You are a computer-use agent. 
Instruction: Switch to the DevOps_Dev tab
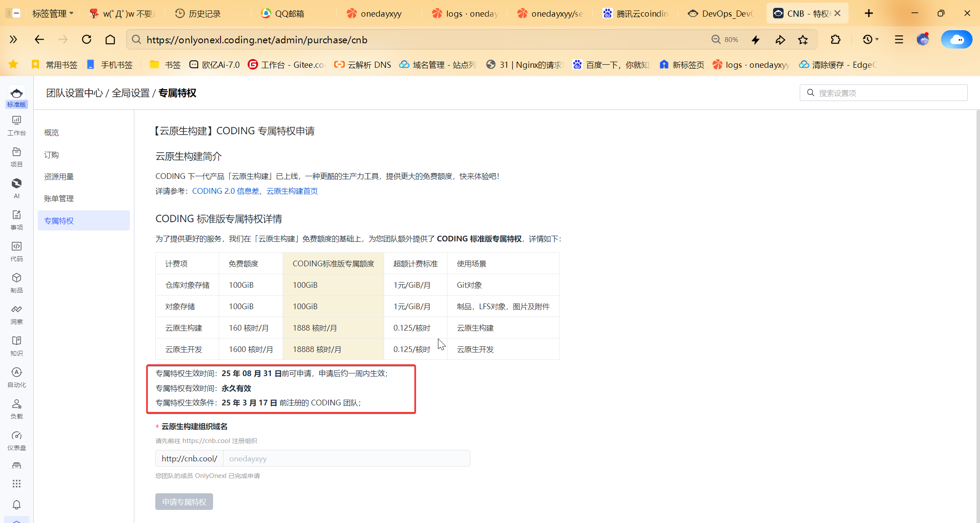coord(720,14)
